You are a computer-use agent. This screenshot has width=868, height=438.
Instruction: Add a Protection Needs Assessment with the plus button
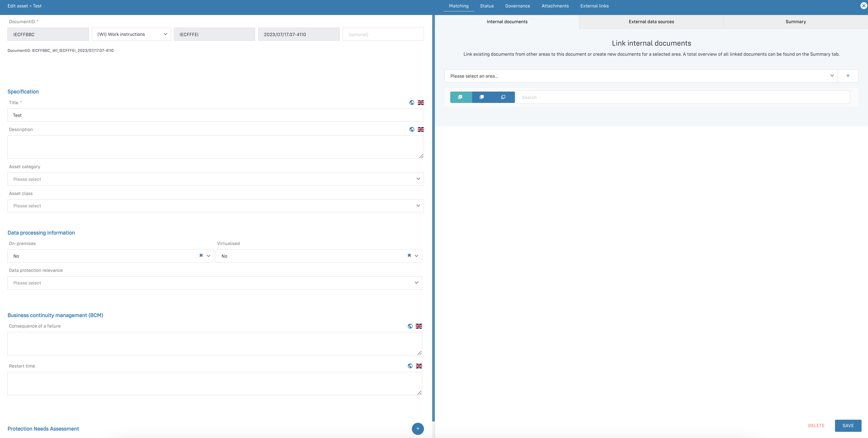tap(418, 428)
